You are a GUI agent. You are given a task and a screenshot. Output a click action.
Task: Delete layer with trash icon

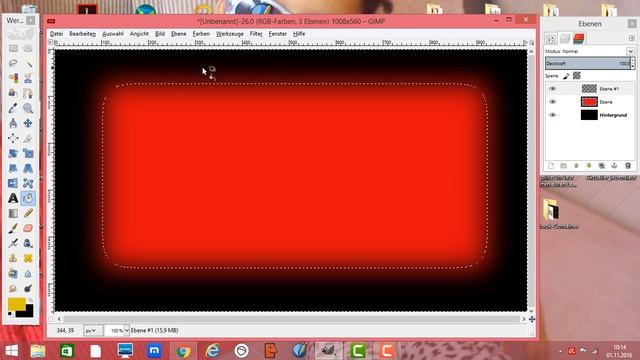[x=628, y=166]
